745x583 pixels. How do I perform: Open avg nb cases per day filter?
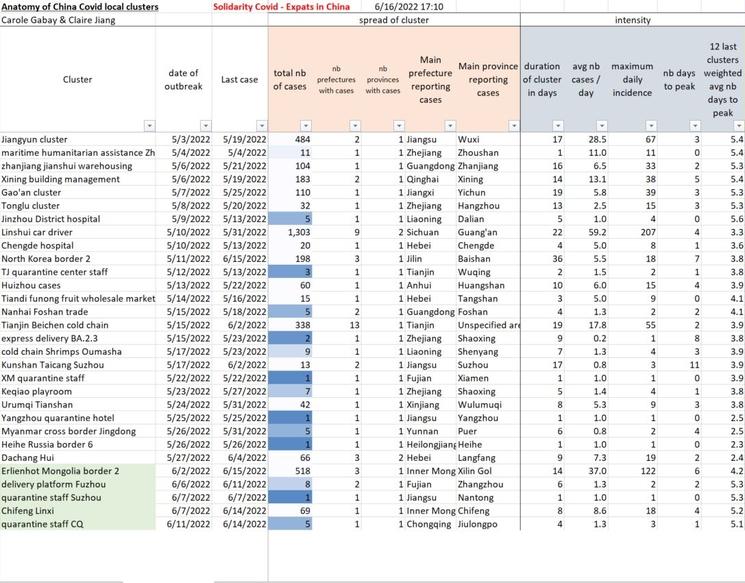click(603, 126)
